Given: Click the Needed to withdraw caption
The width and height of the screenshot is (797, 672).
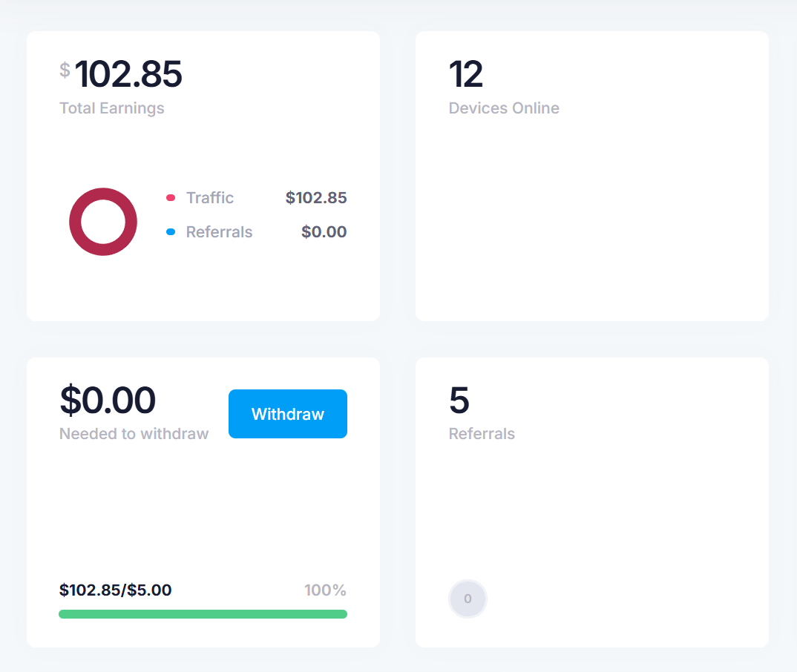Looking at the screenshot, I should (134, 434).
